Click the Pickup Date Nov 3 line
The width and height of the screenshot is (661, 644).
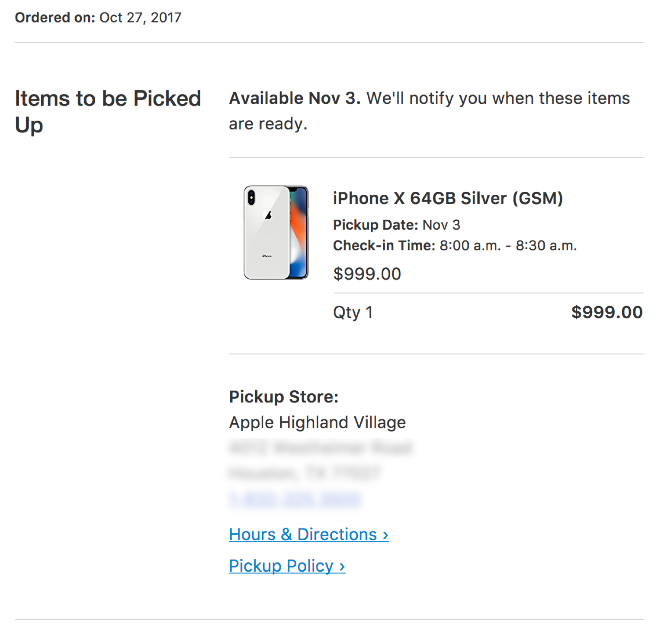click(x=396, y=225)
